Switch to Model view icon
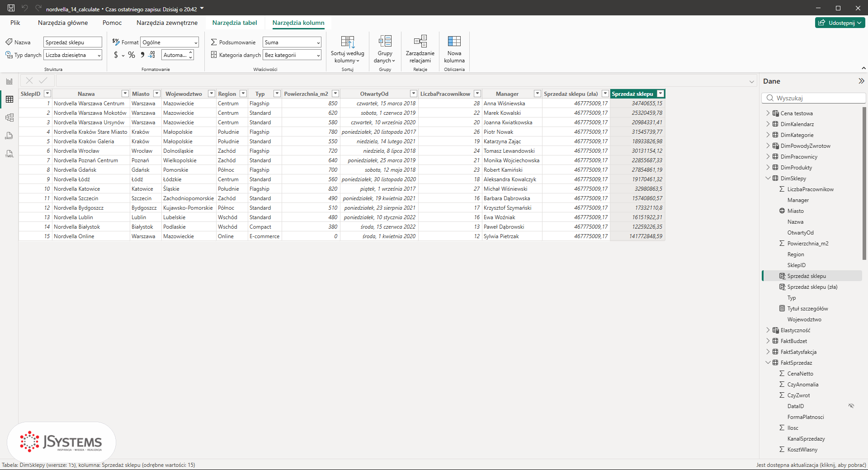 (9, 117)
